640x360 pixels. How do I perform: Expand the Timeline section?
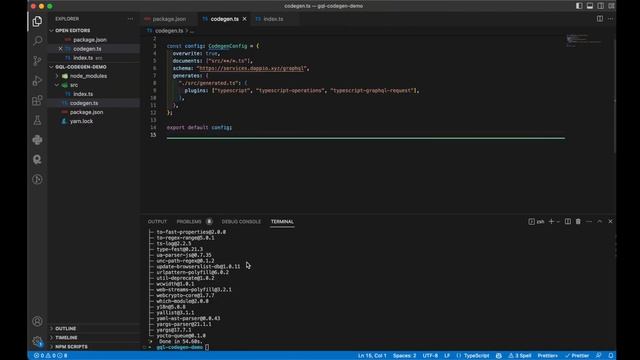point(67,338)
